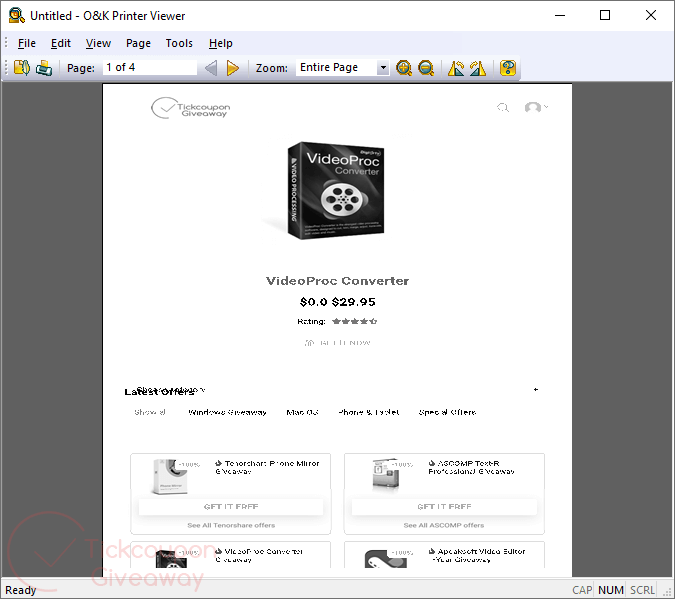Click the print toolbar icon
Image resolution: width=675 pixels, height=599 pixels.
pyautogui.click(x=44, y=68)
